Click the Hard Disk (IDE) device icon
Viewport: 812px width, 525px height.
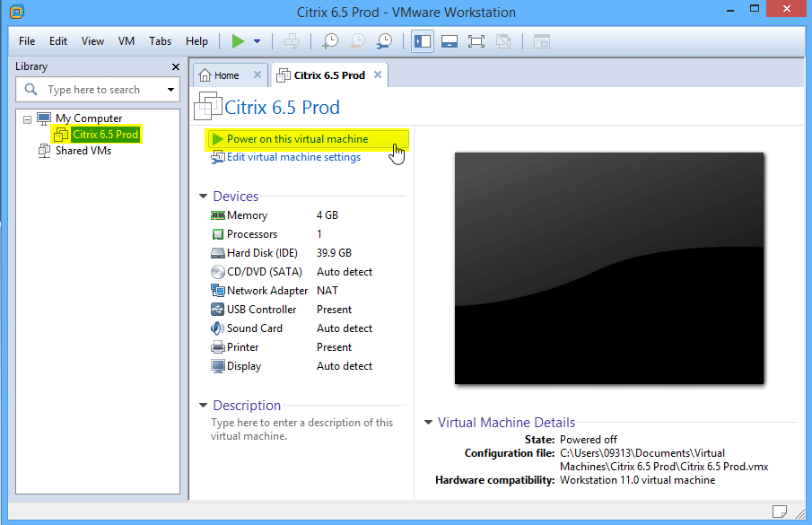pos(218,253)
